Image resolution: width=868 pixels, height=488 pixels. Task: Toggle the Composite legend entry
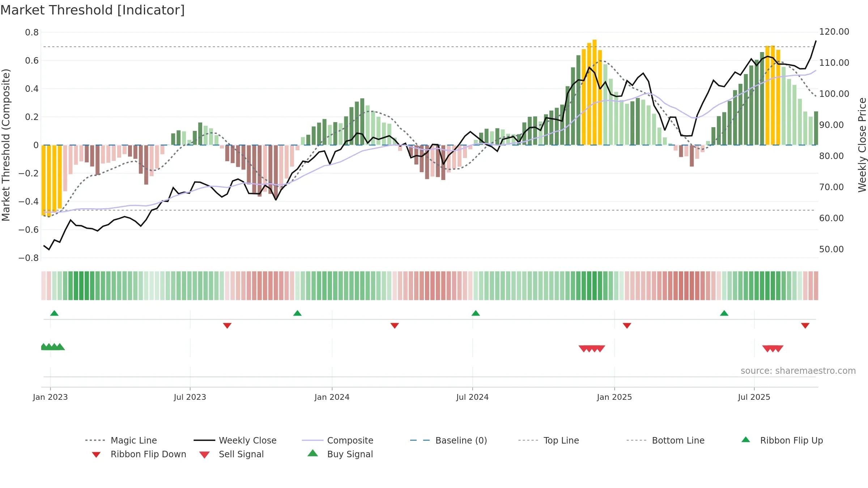338,440
